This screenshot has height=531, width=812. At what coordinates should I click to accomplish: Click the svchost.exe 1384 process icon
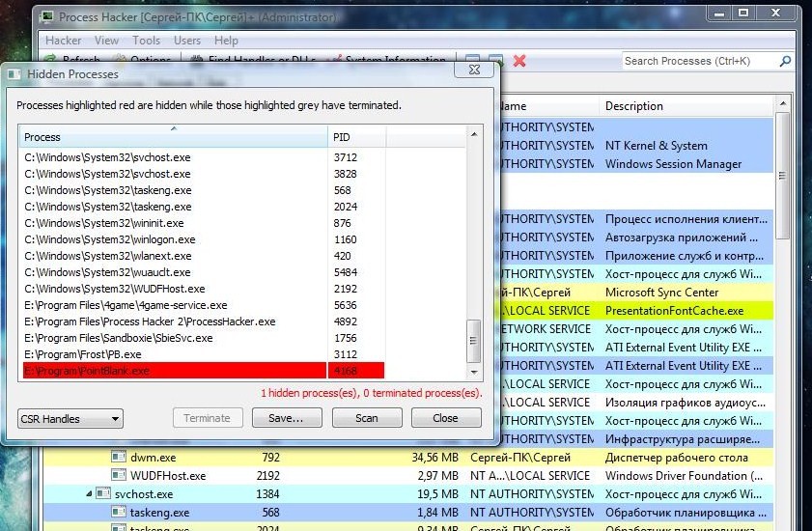[103, 493]
